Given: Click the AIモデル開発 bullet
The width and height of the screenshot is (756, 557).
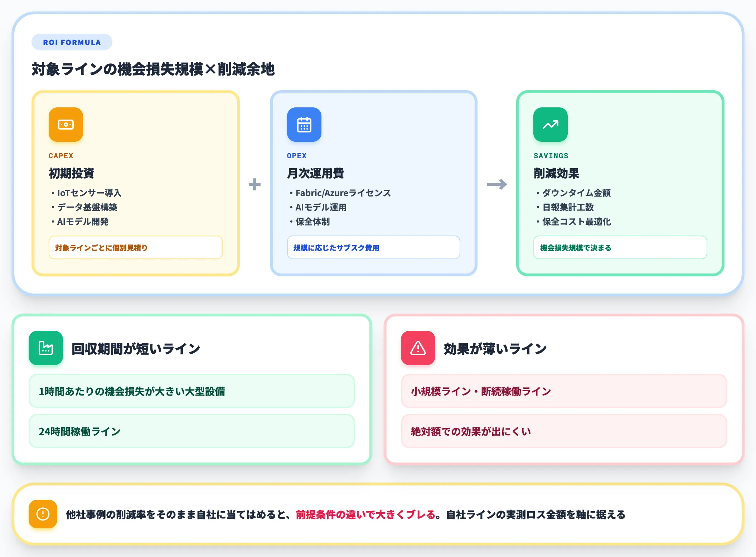Looking at the screenshot, I should 79,222.
